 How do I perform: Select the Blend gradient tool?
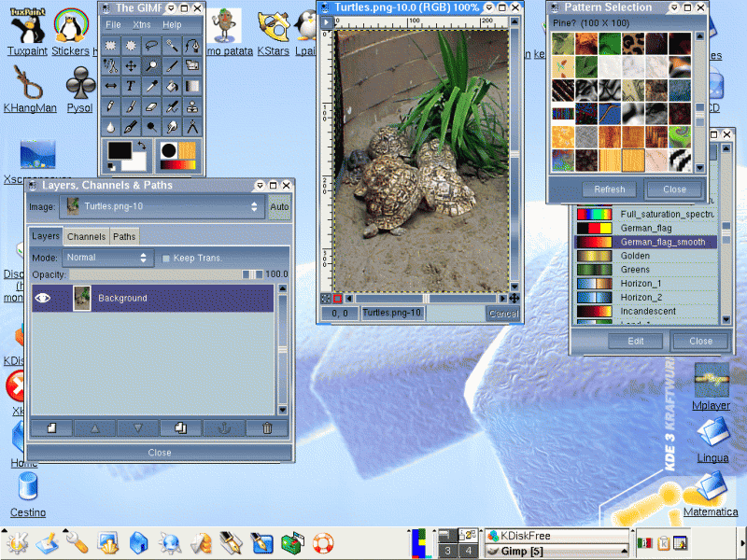192,87
